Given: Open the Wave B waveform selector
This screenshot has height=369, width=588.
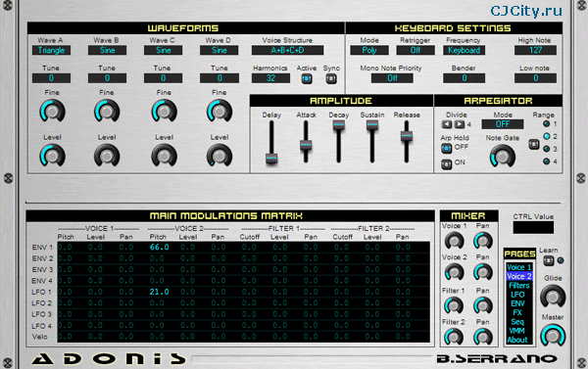Looking at the screenshot, I should 107,50.
